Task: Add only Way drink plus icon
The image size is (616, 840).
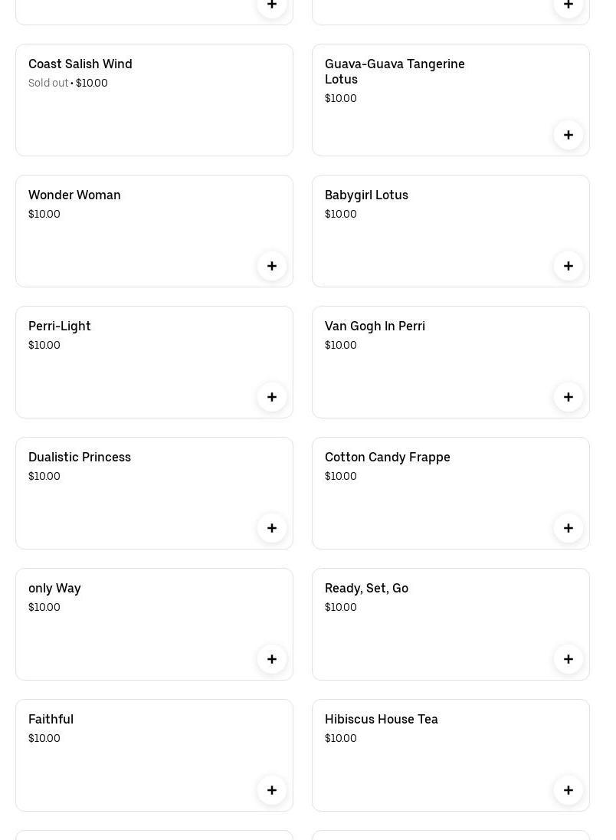Action: (x=271, y=659)
